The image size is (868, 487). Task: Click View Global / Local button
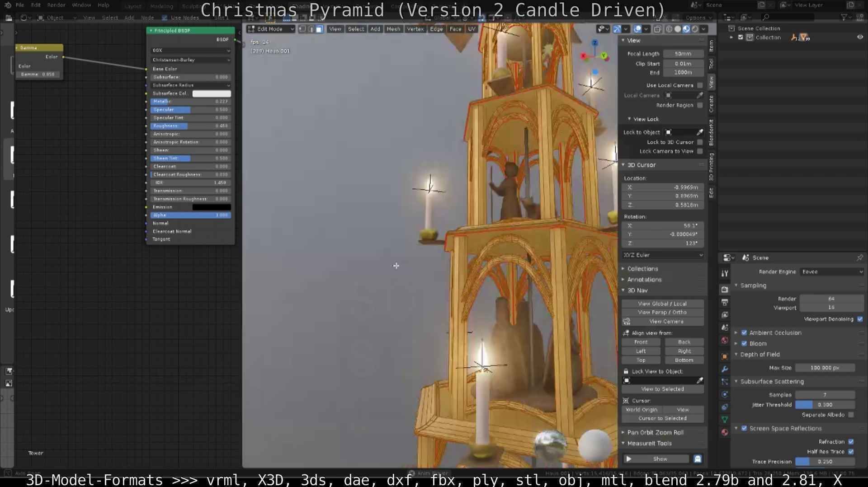(662, 304)
